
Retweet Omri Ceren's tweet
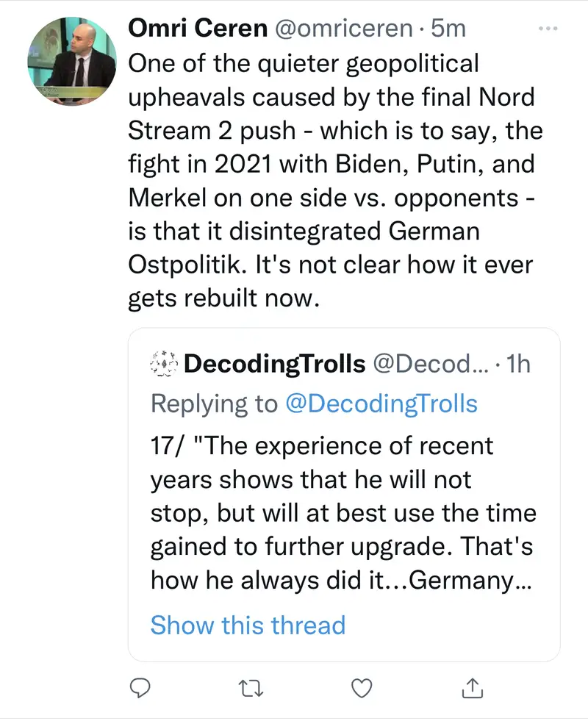[x=250, y=687]
